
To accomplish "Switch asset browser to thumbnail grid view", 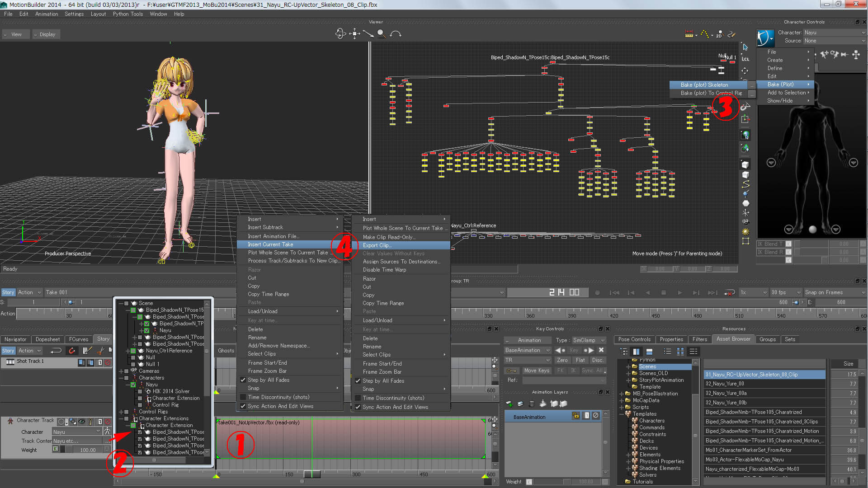I will (680, 352).
